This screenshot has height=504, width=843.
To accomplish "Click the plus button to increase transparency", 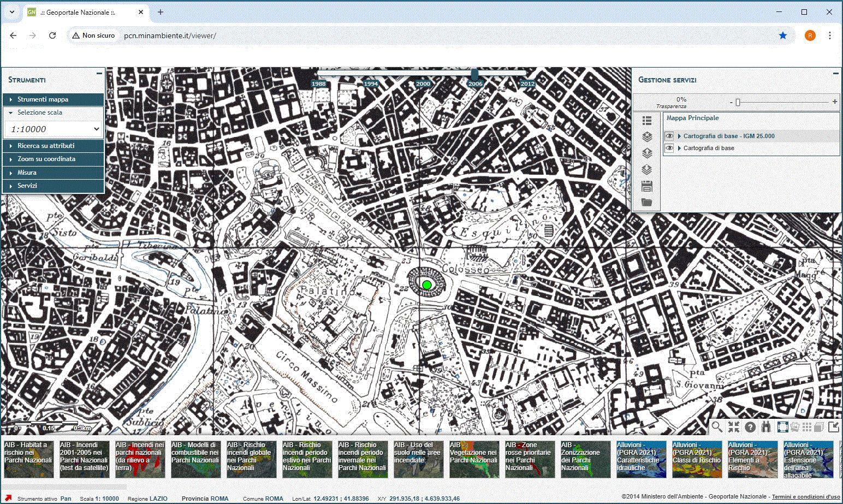I will pos(834,102).
